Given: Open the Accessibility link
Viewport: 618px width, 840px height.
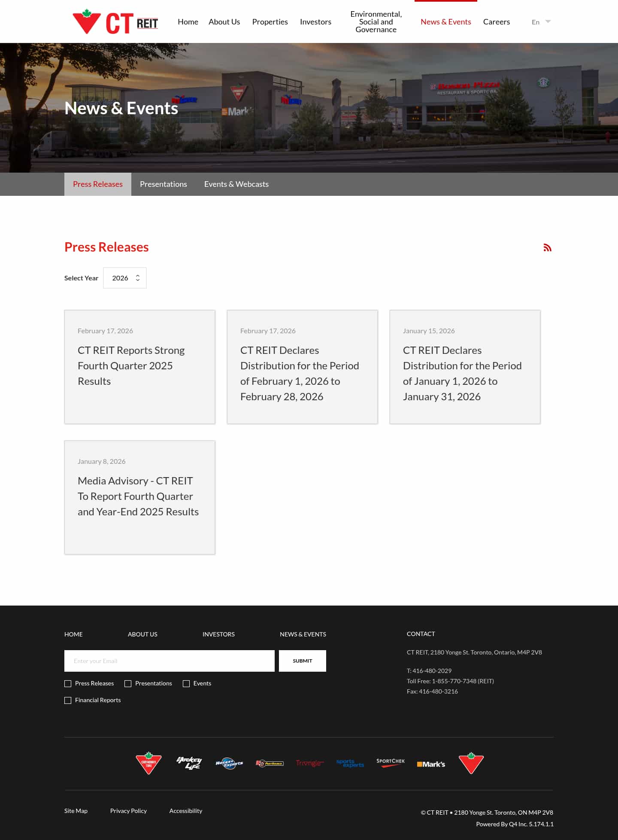Looking at the screenshot, I should click(186, 811).
